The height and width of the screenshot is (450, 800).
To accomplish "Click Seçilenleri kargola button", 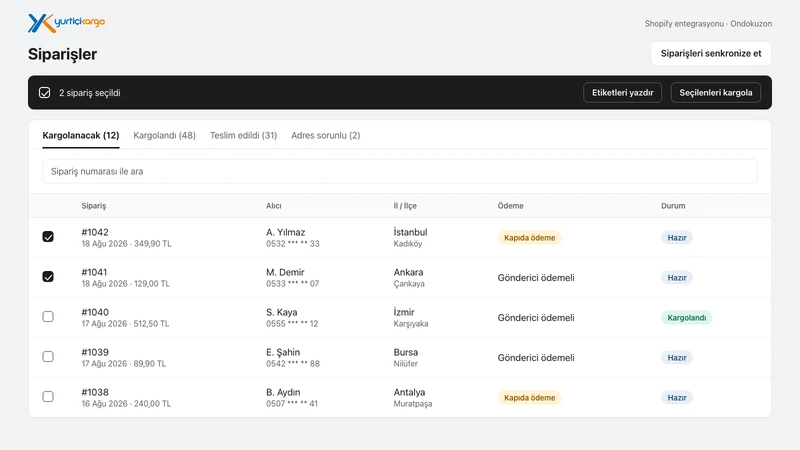I will pos(715,93).
